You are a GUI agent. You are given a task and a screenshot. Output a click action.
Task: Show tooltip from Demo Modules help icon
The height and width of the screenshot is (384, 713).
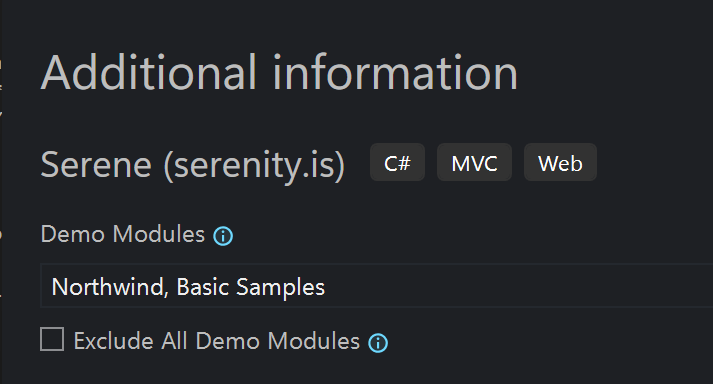pos(223,236)
